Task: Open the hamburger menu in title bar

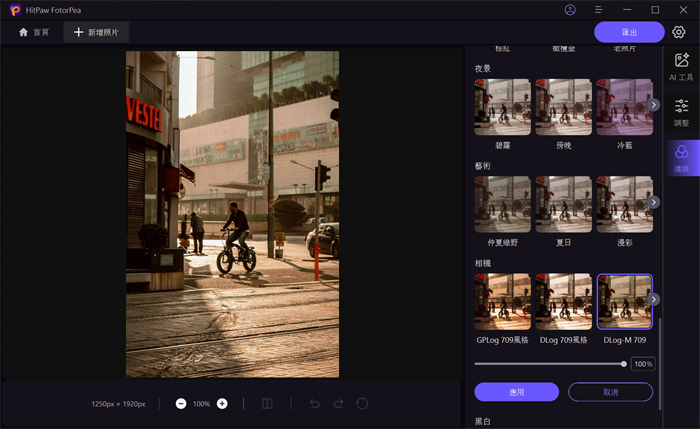Action: pos(599,10)
